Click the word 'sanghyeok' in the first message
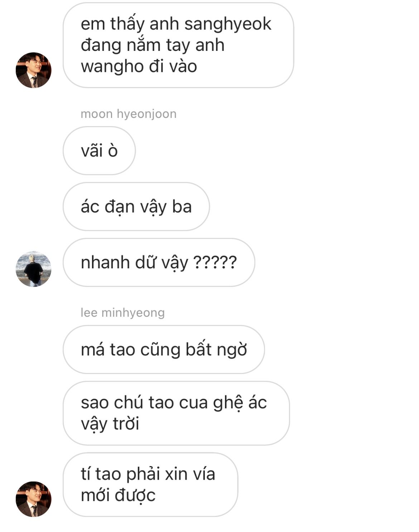419x532 pixels. coord(228,24)
